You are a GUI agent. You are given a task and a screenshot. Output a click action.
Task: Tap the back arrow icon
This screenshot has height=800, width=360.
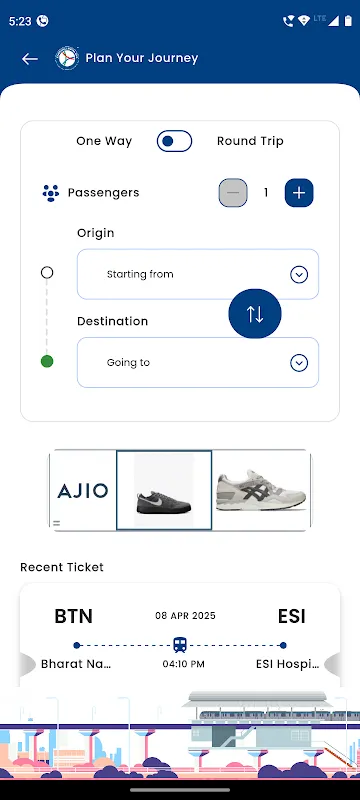(x=30, y=59)
